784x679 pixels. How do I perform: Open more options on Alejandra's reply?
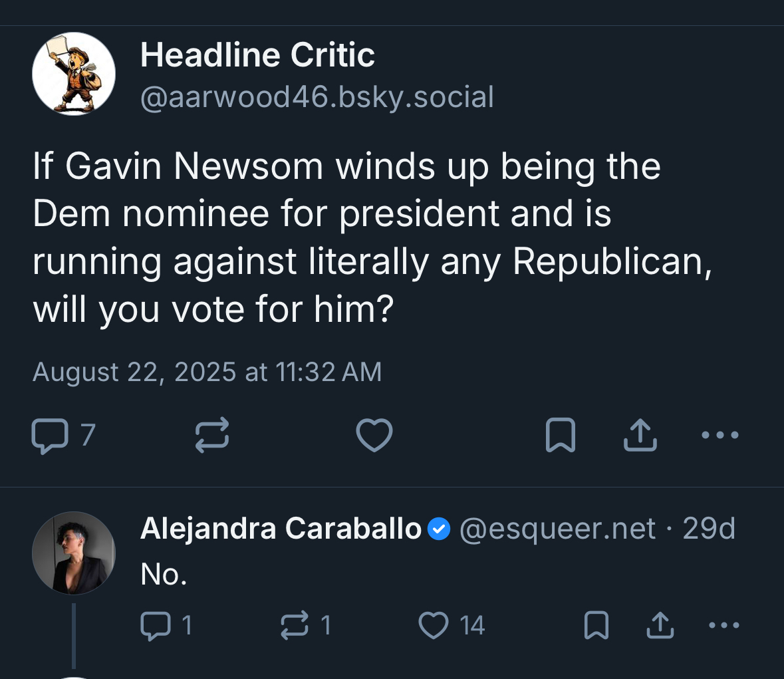(x=724, y=626)
